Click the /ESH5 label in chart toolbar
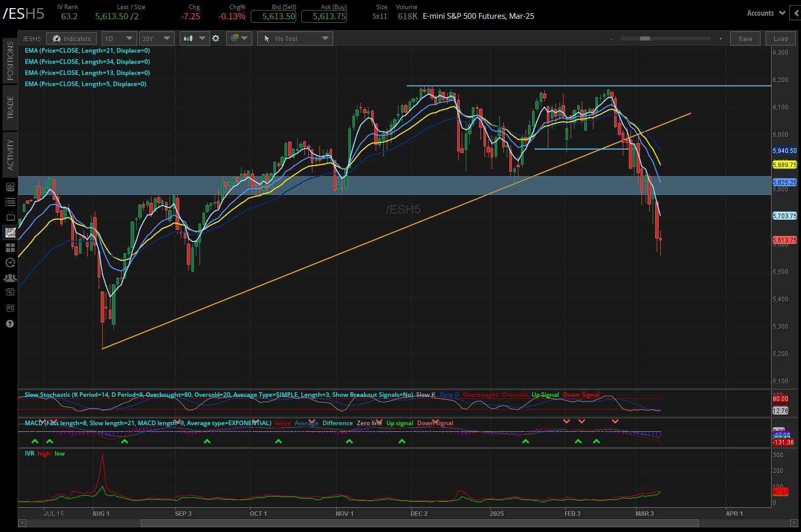This screenshot has width=801, height=532. tap(32, 38)
